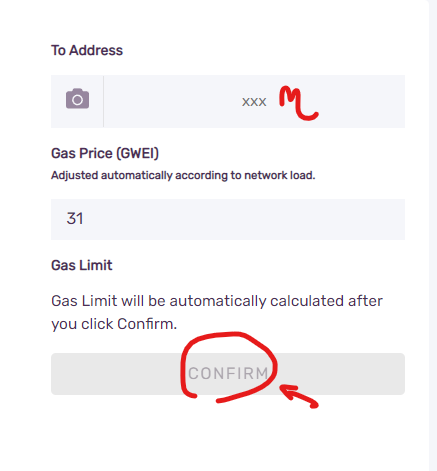Image resolution: width=437 pixels, height=471 pixels.
Task: Click the divider beside the camera icon
Action: click(x=104, y=101)
